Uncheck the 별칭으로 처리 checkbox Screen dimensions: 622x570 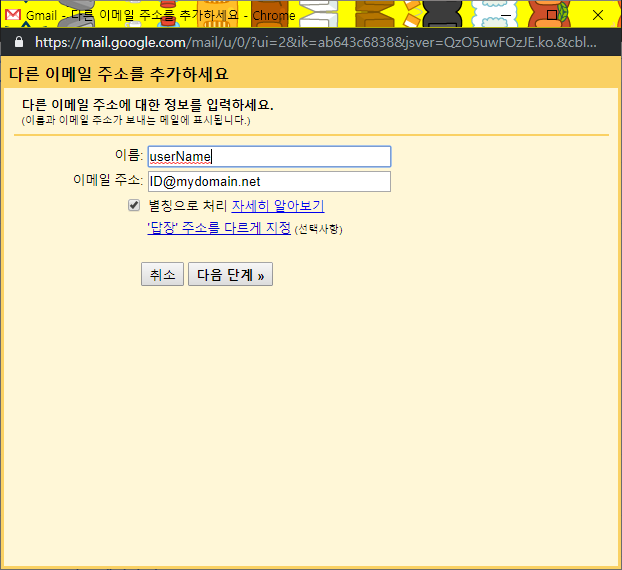pyautogui.click(x=134, y=205)
